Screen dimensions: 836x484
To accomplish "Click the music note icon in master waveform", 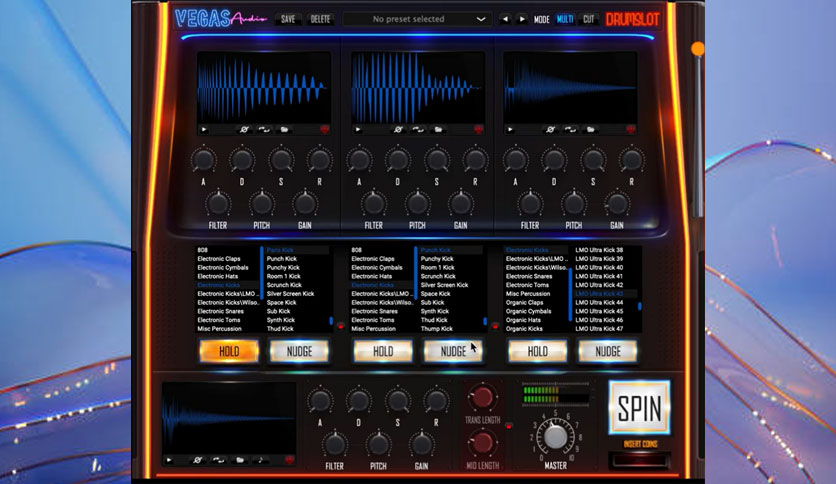I will click(x=261, y=459).
